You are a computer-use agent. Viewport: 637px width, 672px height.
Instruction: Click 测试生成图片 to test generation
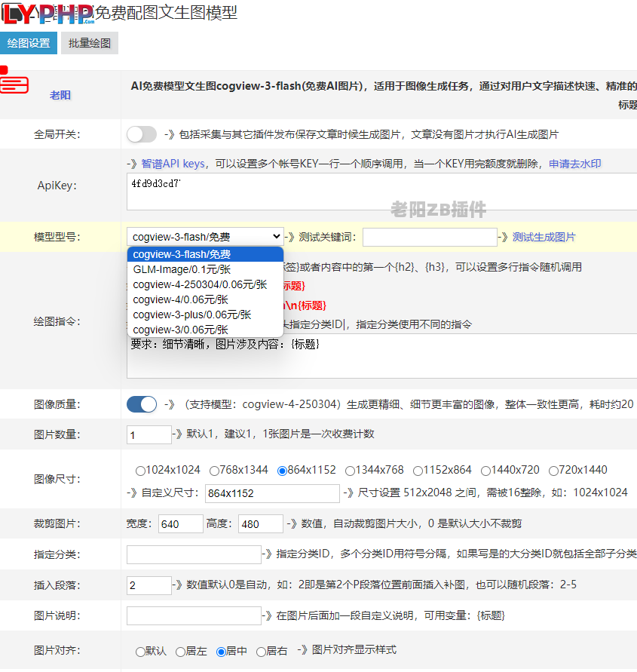[544, 237]
